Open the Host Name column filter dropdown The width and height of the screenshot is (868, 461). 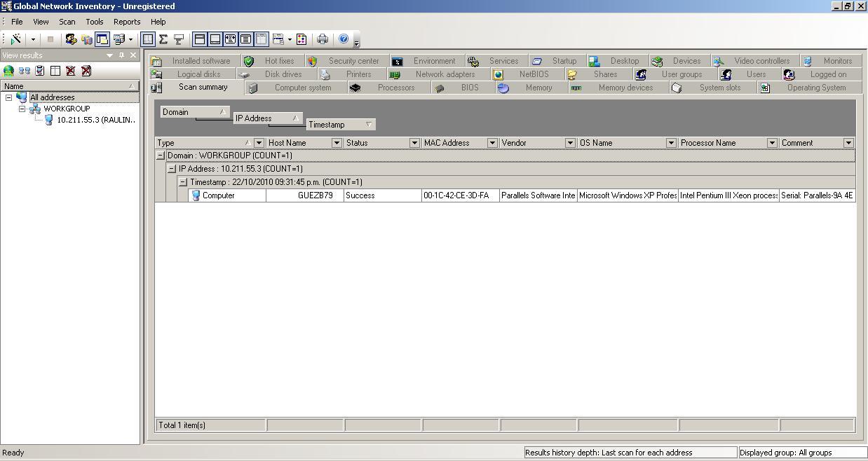336,142
